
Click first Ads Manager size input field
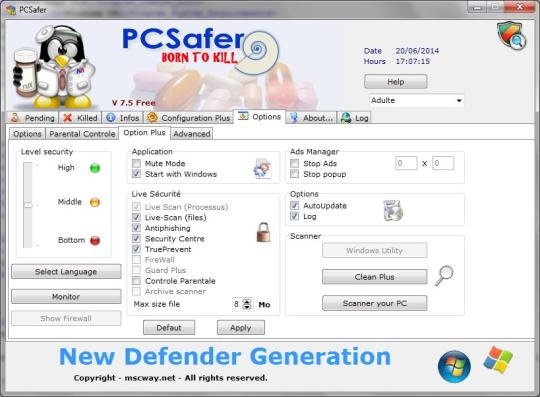(406, 163)
